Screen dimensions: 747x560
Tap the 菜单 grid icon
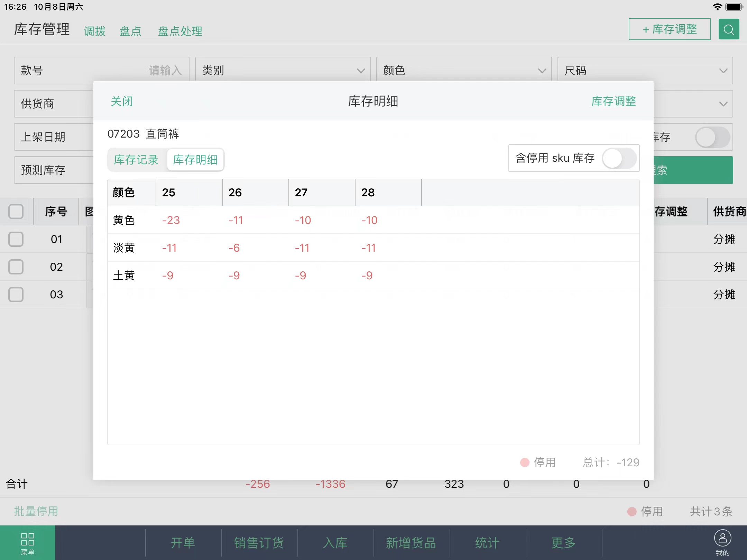point(28,543)
